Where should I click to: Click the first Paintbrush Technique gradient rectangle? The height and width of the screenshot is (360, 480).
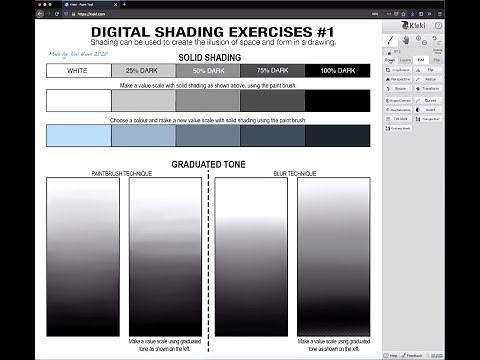pos(83,257)
